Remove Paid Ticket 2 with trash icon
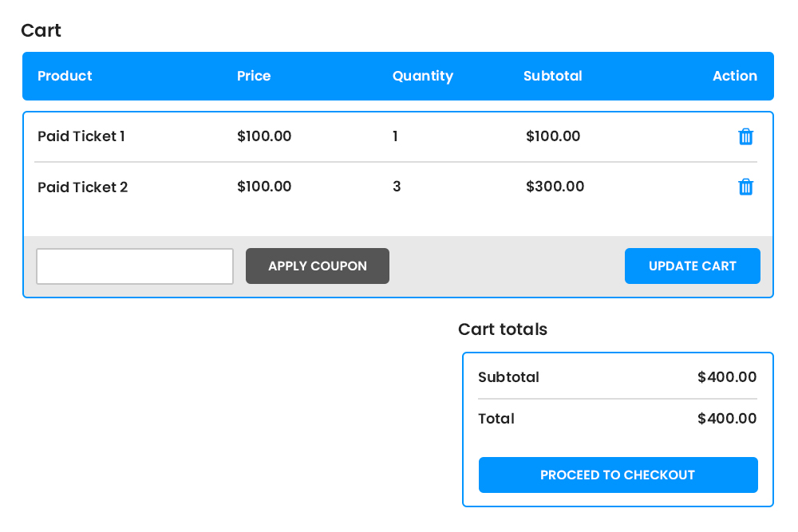The width and height of the screenshot is (798, 532). coord(745,187)
